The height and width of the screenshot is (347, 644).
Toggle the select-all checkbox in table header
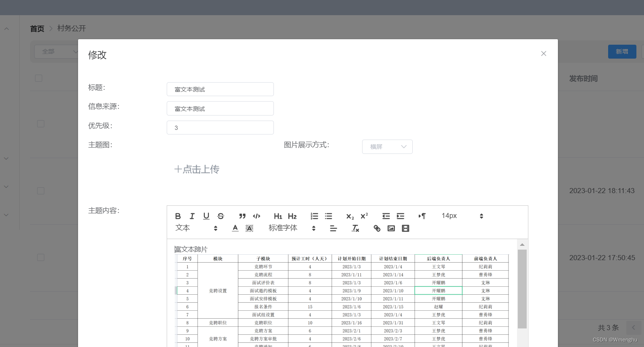[38, 78]
